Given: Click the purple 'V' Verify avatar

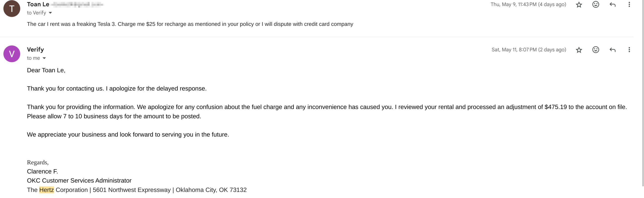Looking at the screenshot, I should (x=12, y=54).
